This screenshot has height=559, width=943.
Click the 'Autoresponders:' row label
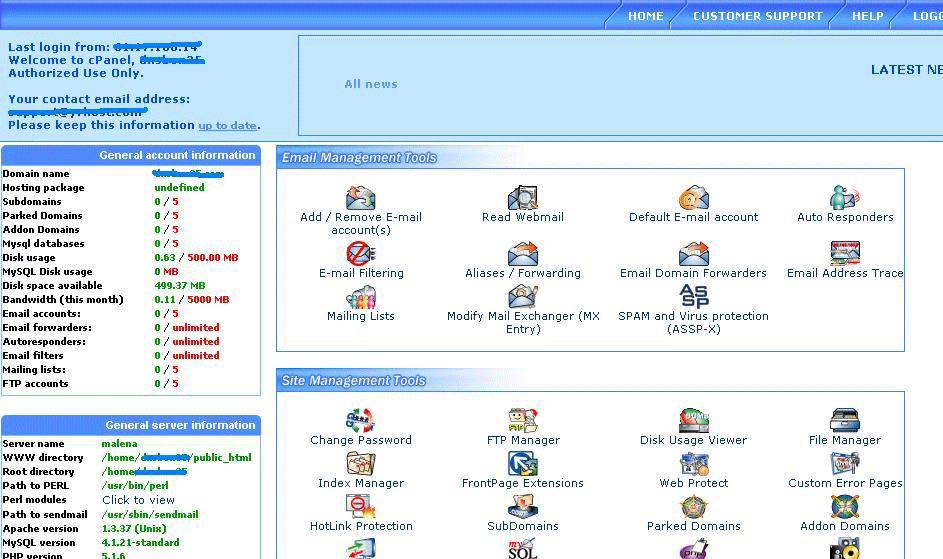pos(44,342)
